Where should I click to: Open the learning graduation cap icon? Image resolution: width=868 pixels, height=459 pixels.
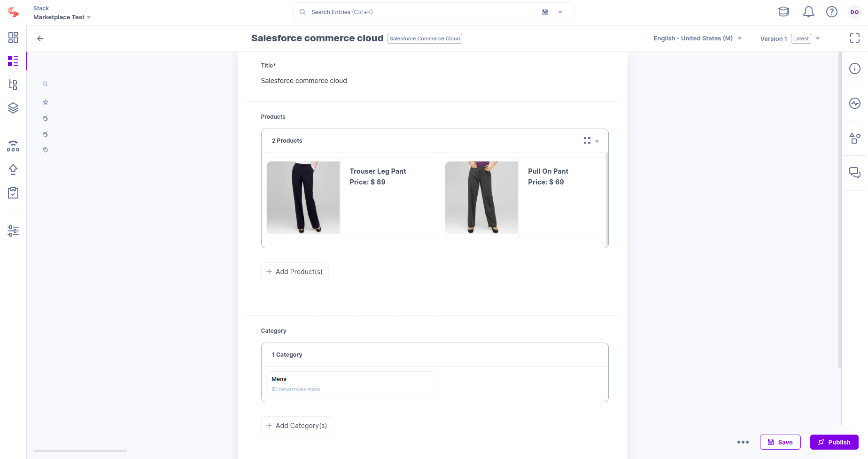tap(783, 12)
